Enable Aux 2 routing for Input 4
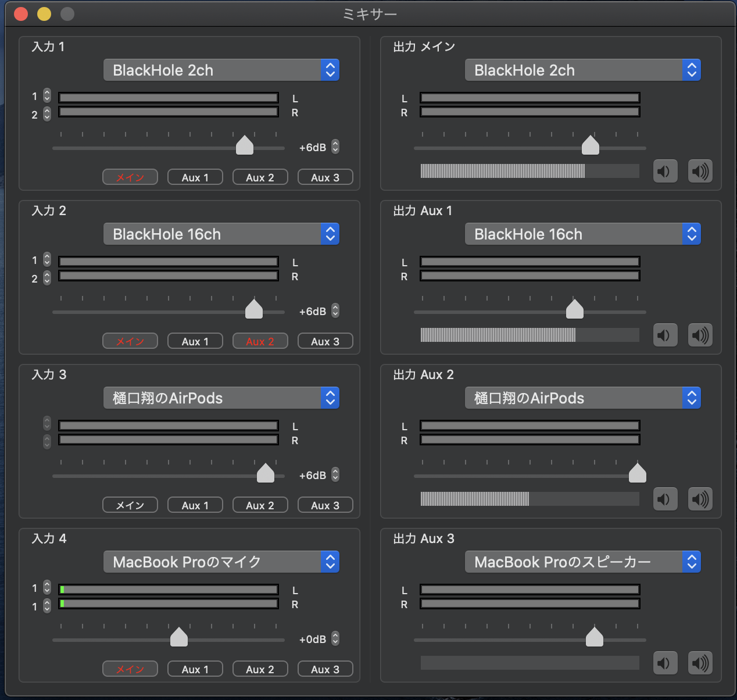Image resolution: width=737 pixels, height=700 pixels. (x=260, y=669)
